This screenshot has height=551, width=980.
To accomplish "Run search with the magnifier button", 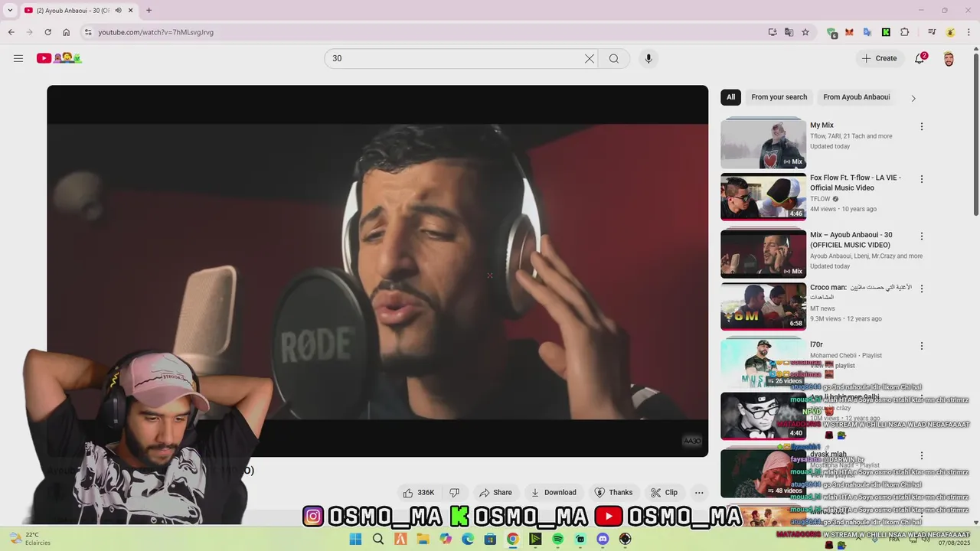I will (614, 58).
